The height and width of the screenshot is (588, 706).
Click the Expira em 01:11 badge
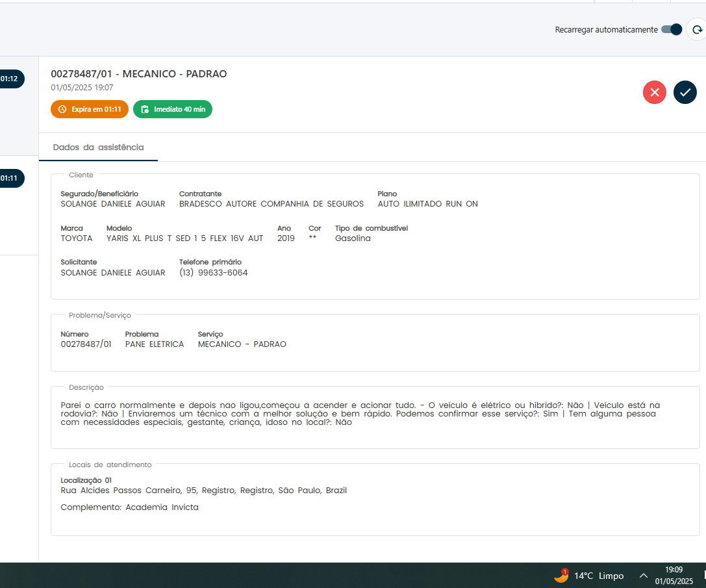click(x=90, y=109)
